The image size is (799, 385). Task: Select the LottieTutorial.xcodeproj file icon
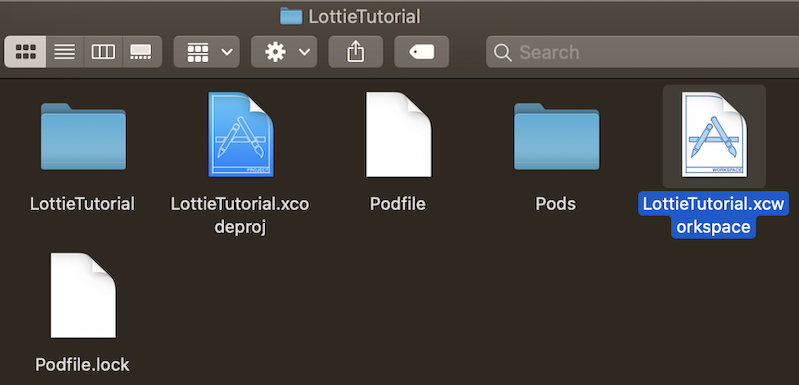click(x=241, y=134)
